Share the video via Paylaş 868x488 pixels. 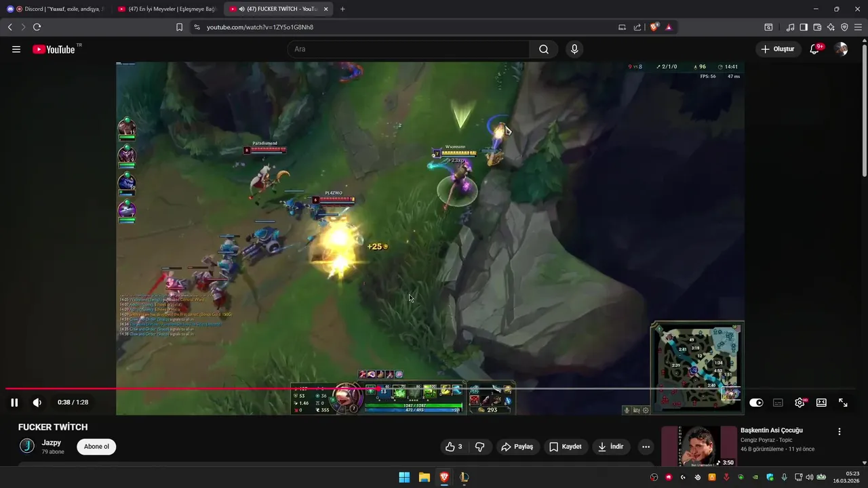(x=517, y=447)
